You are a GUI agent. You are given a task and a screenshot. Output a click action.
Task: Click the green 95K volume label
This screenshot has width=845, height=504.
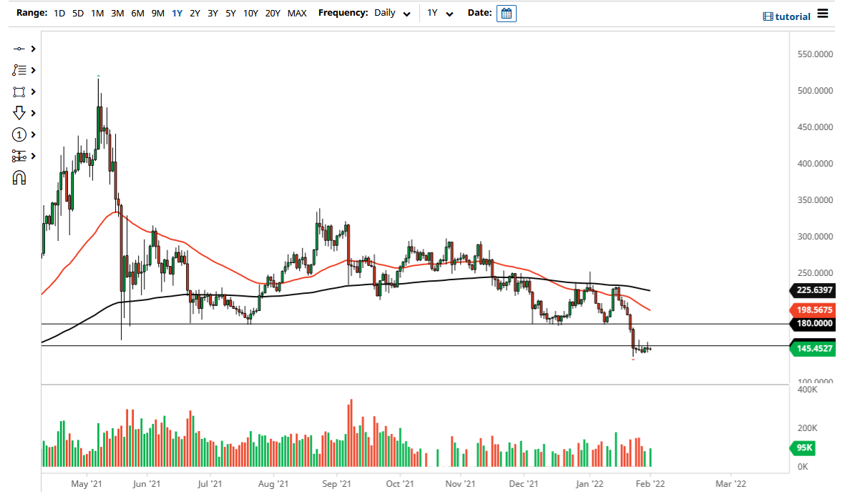coord(804,448)
